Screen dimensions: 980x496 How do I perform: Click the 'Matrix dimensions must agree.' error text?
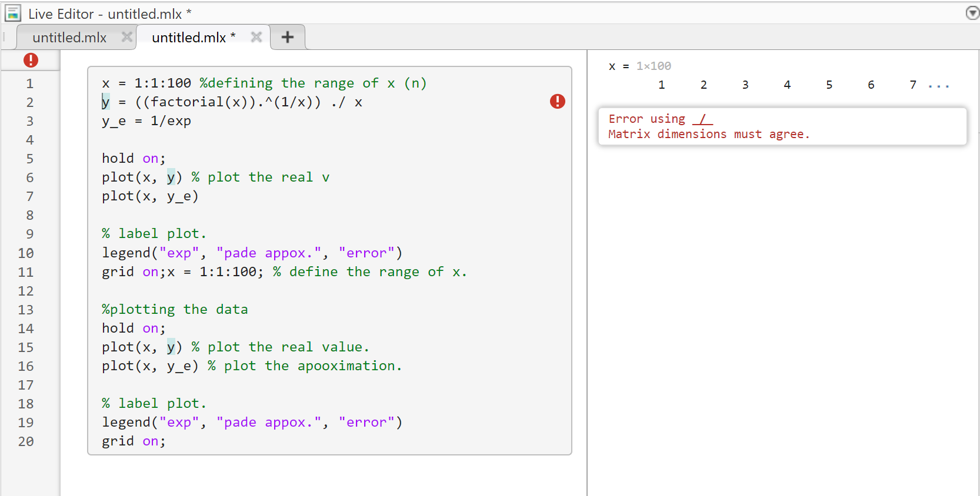coord(709,135)
